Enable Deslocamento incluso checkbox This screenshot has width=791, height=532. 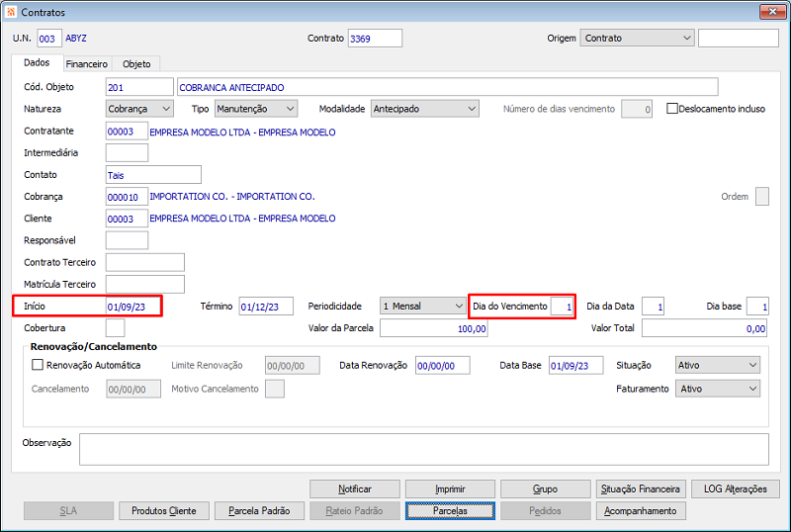[x=672, y=109]
